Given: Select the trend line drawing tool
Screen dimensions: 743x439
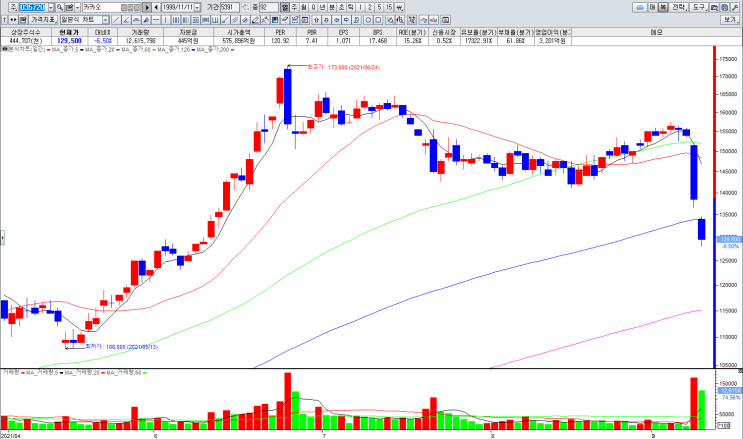Looking at the screenshot, I should pos(116,20).
